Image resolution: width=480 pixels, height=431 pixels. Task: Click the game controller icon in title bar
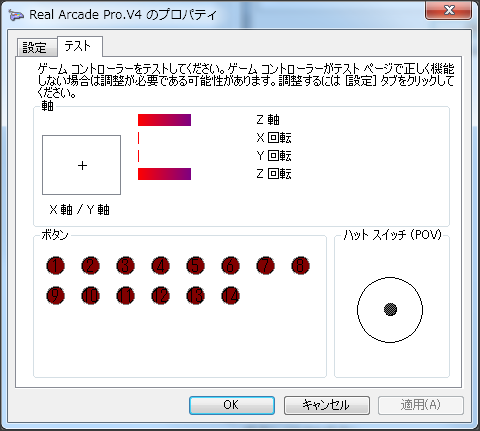[16, 15]
